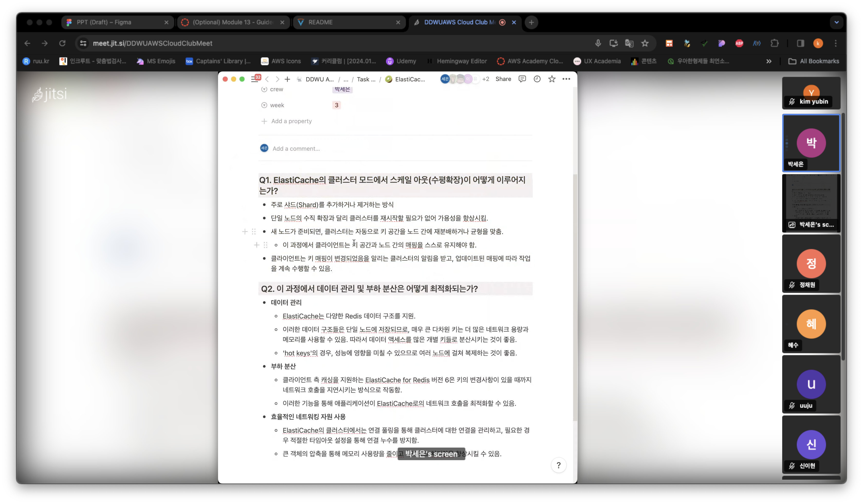Toggle the browser side panel
The width and height of the screenshot is (863, 504).
800,43
